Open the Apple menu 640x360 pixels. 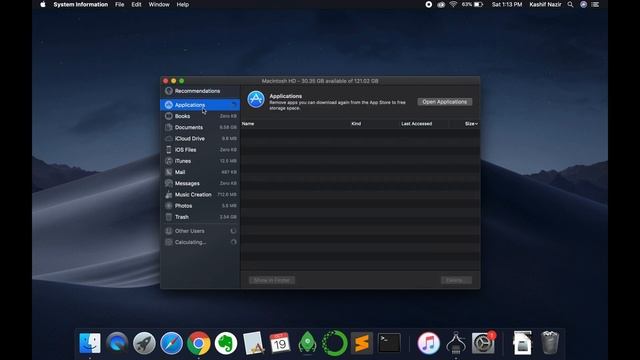[43, 4]
